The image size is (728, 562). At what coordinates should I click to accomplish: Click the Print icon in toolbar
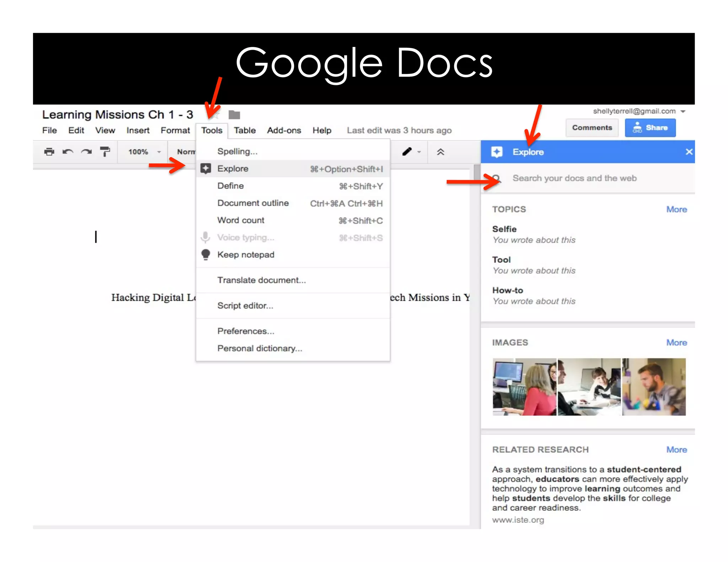[x=49, y=152]
